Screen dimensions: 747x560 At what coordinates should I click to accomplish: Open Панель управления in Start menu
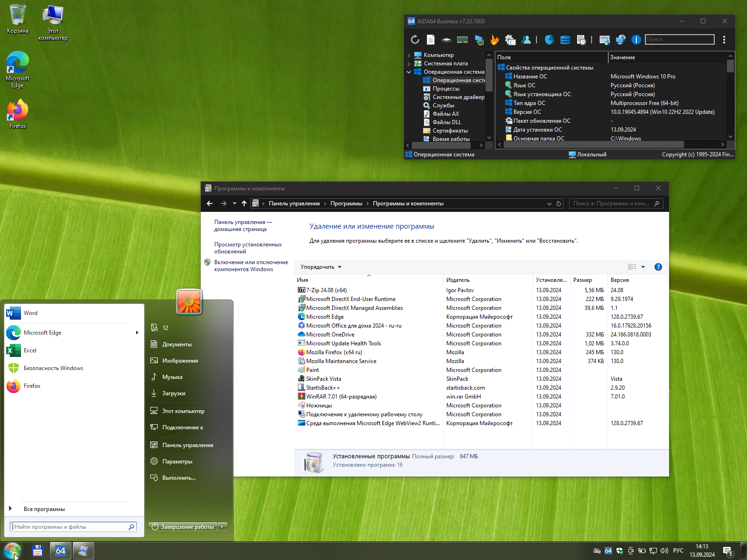188,445
